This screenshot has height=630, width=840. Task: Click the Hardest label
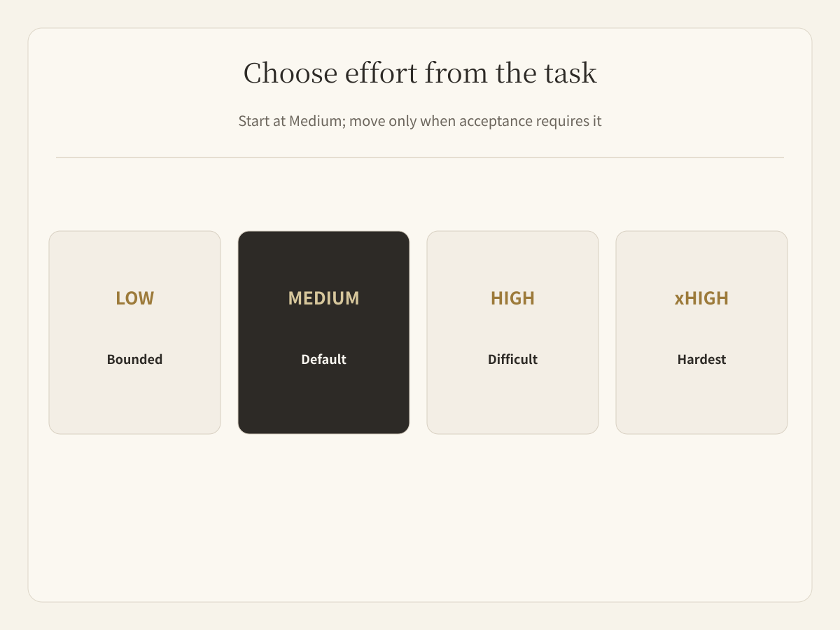click(x=701, y=359)
